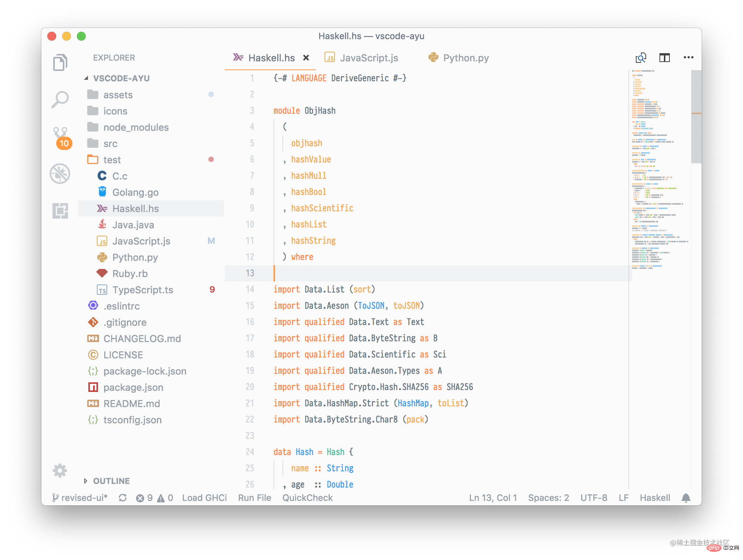Screen dimensions: 743x560
Task: Close the Haskell.hs tab
Action: [x=306, y=58]
